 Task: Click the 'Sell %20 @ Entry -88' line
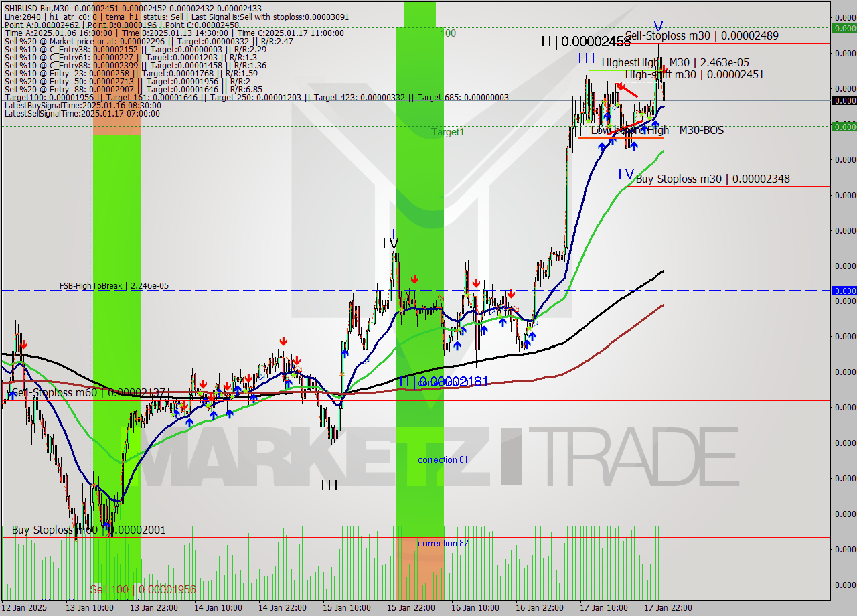coord(133,89)
